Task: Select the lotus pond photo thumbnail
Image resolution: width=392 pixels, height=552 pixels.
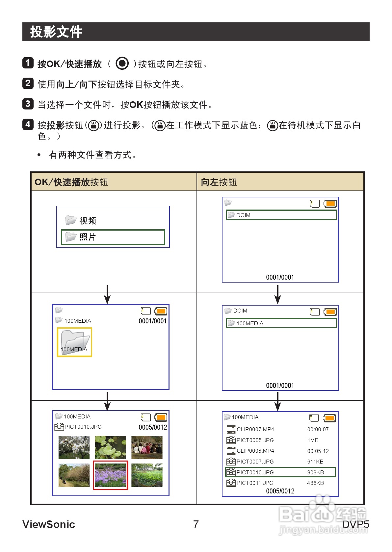Action: pyautogui.click(x=147, y=475)
